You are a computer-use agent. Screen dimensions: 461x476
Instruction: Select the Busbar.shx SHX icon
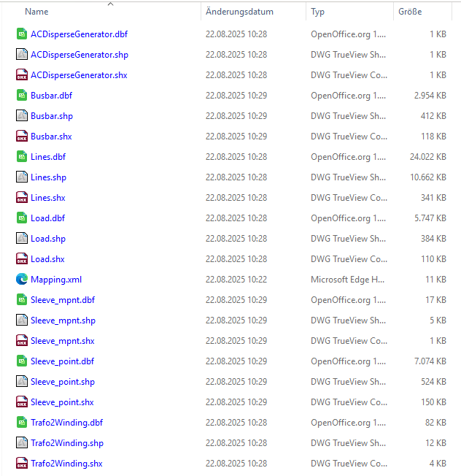22,137
